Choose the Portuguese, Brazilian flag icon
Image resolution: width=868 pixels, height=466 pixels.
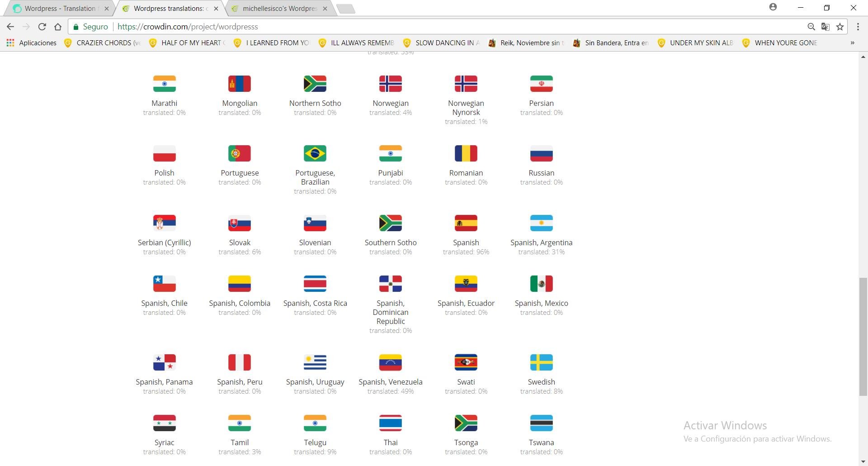coord(315,153)
